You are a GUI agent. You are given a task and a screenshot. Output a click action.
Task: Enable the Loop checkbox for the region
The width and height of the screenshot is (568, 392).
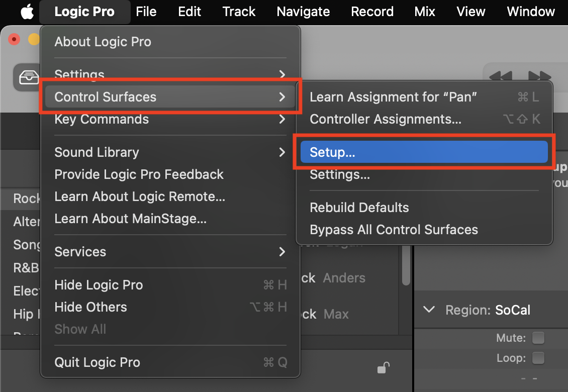click(x=538, y=358)
